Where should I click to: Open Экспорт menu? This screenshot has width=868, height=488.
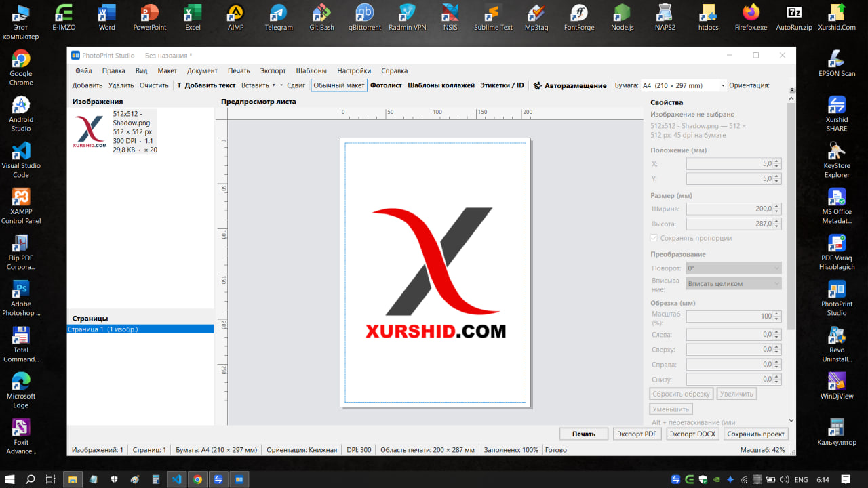273,70
